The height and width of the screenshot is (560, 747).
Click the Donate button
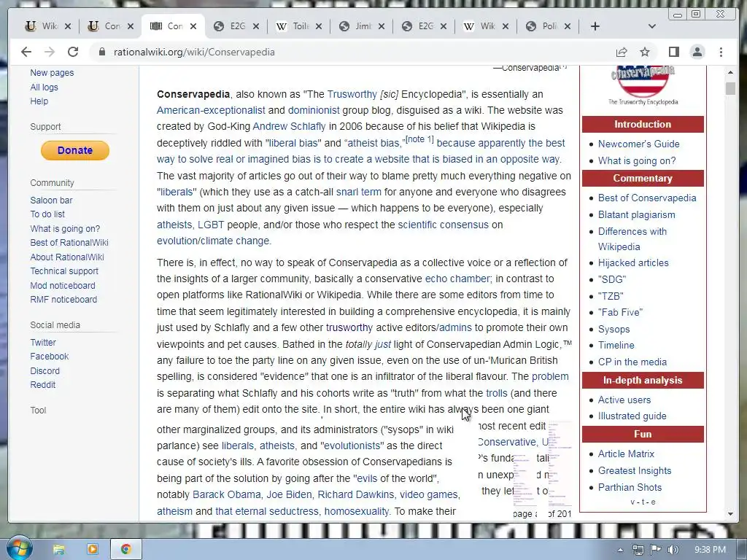click(x=75, y=150)
